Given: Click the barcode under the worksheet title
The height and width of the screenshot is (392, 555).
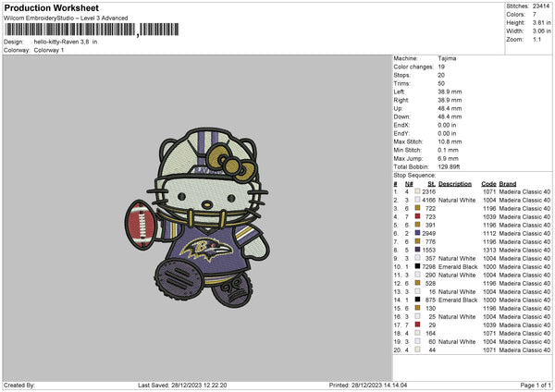Looking at the screenshot, I should point(92,30).
